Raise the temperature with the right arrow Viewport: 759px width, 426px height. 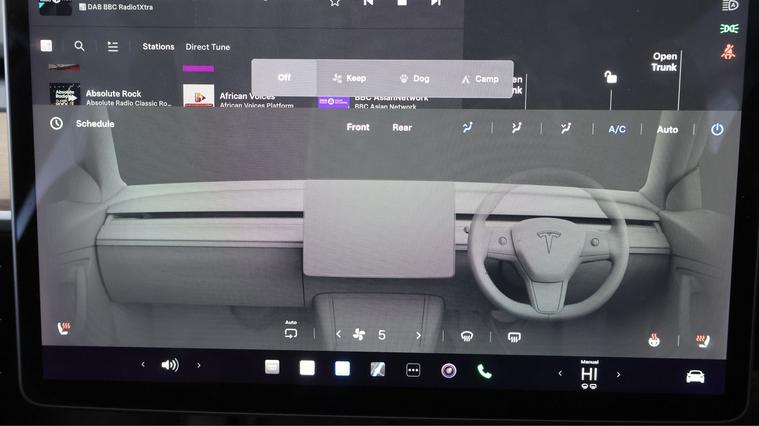(x=618, y=375)
